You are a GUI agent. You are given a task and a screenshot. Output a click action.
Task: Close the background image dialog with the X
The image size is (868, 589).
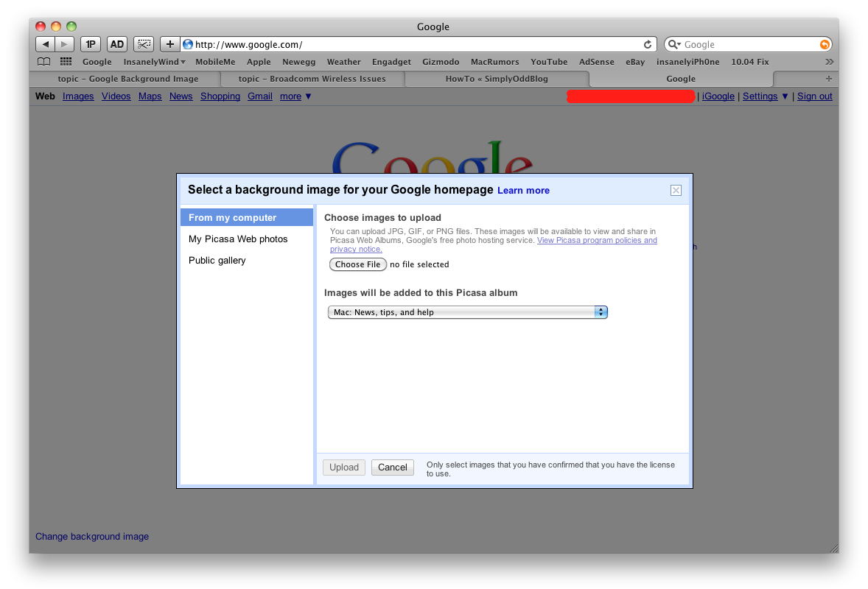point(676,190)
